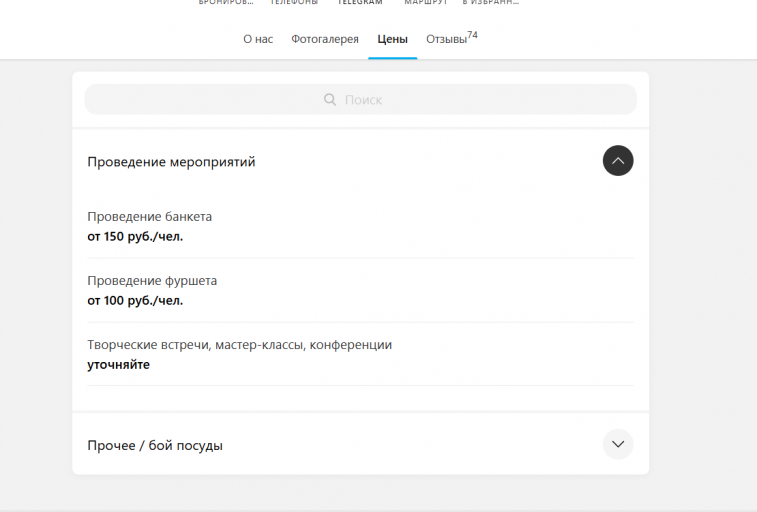Expand the Прочее / бой посуды chevron
This screenshot has width=757, height=512.
(618, 444)
